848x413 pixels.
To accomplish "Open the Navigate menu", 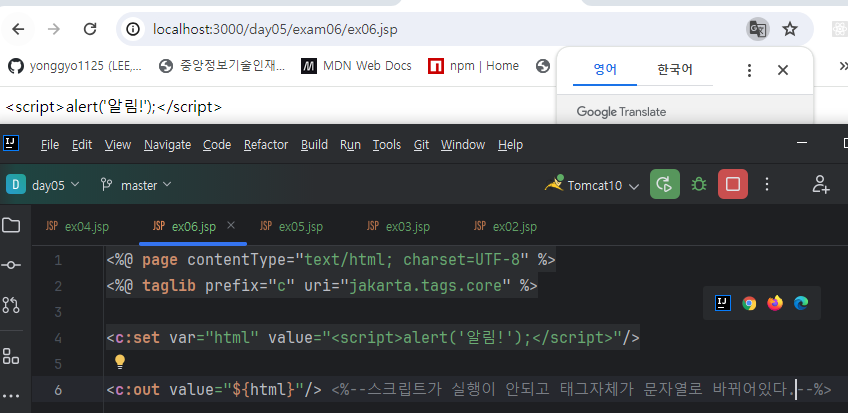I will click(x=167, y=145).
